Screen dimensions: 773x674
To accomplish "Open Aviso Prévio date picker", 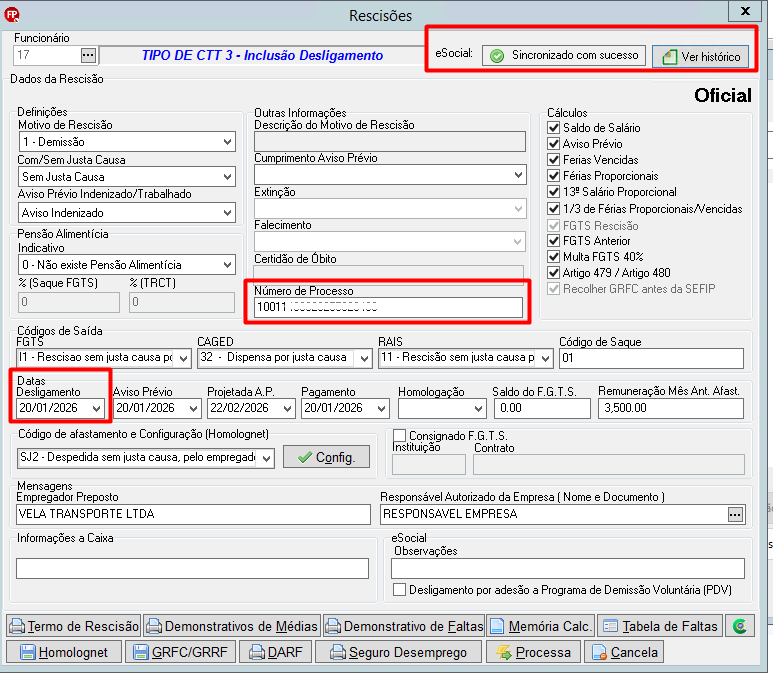I will coord(193,409).
